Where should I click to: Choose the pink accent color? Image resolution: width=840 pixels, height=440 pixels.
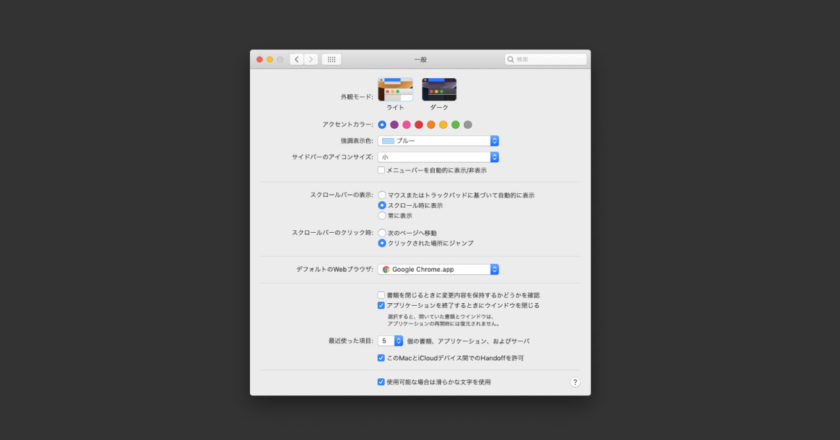tap(407, 125)
